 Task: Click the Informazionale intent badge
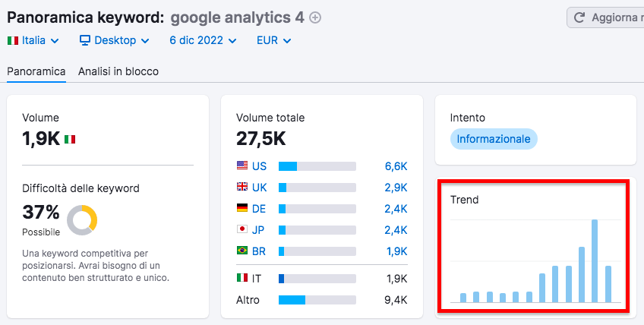494,139
